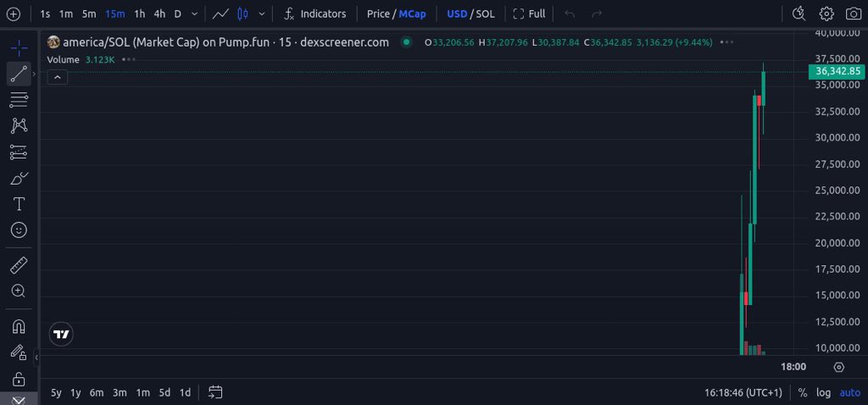Open time axis settings icon
This screenshot has width=868, height=405.
point(838,368)
